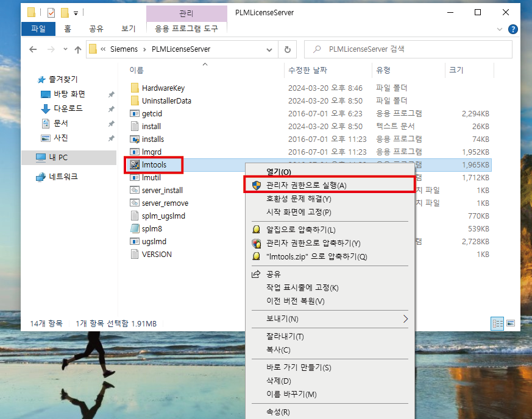This screenshot has height=419, width=532.
Task: Open 다운로드 in quick access
Action: coord(68,108)
